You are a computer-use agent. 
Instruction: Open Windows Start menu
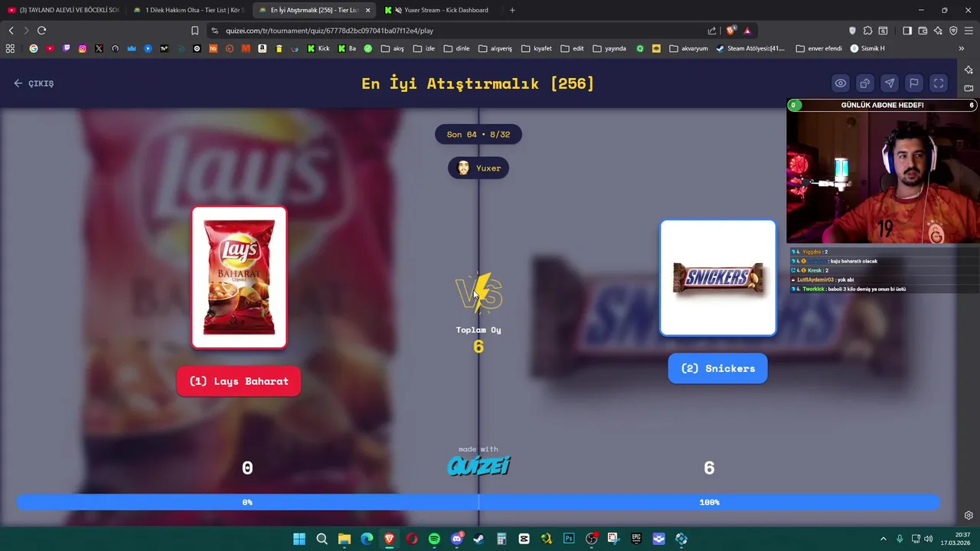(x=299, y=539)
